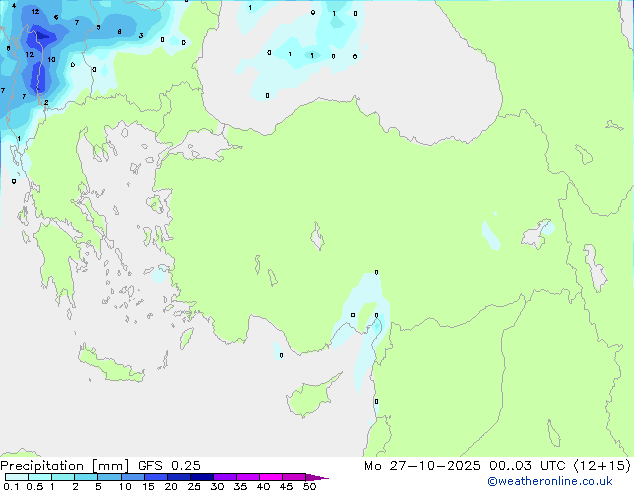Click the legend scale label "50"
The width and height of the screenshot is (634, 490).
click(309, 486)
